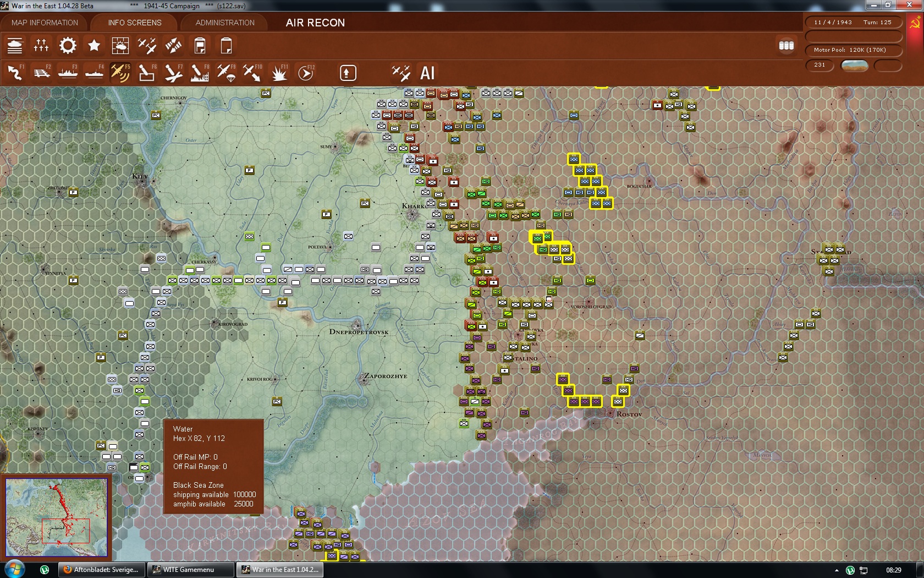This screenshot has width=924, height=578.
Task: Click the Soviet hammer and sickle flag
Action: tap(915, 23)
